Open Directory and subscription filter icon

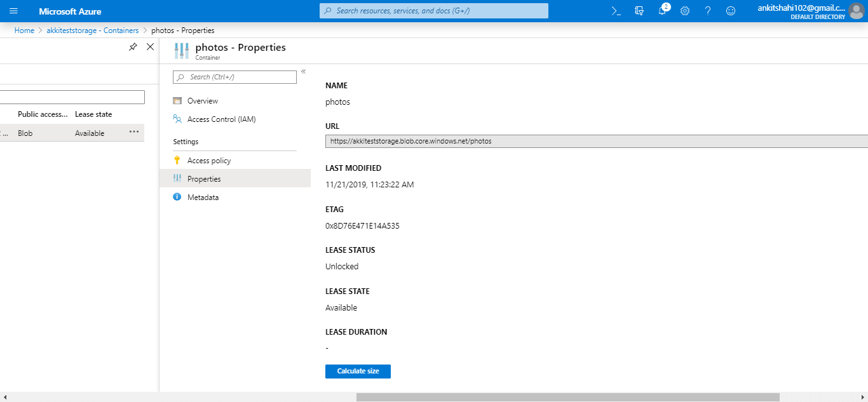click(x=639, y=11)
